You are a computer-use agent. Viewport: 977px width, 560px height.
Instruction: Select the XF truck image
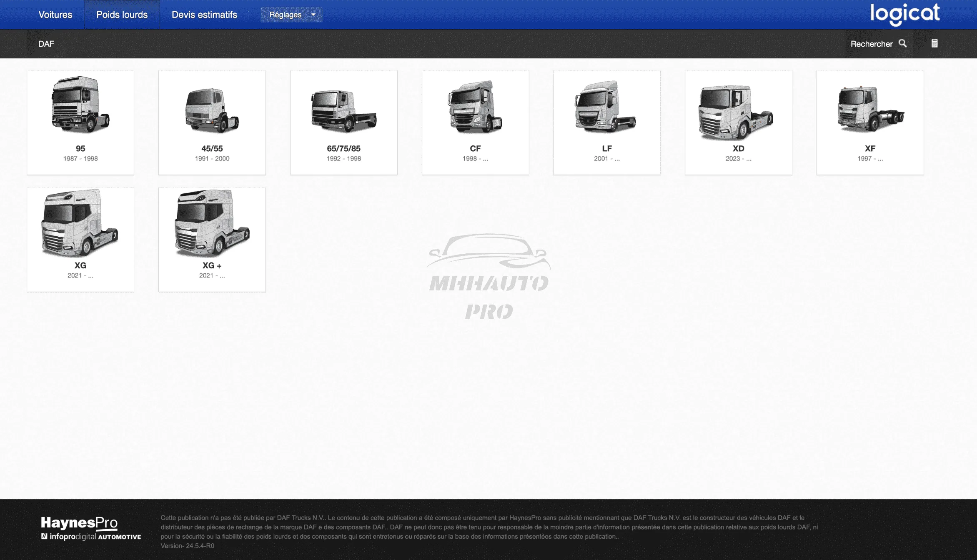point(870,109)
